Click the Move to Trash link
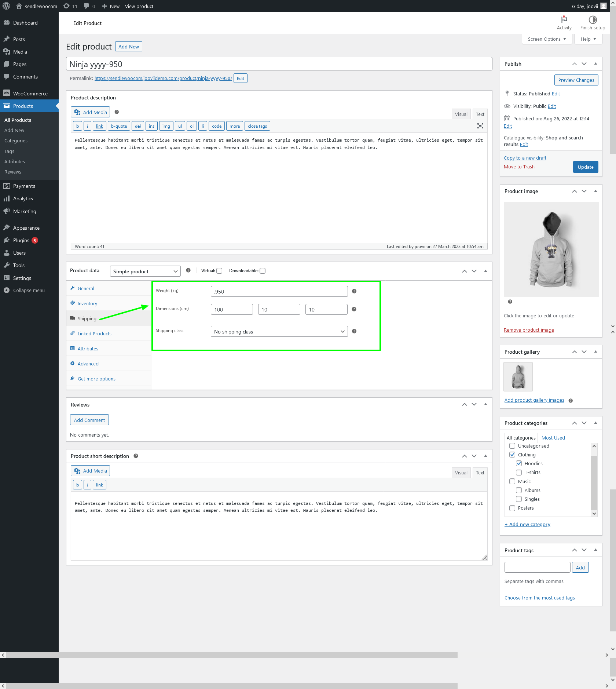 (519, 167)
